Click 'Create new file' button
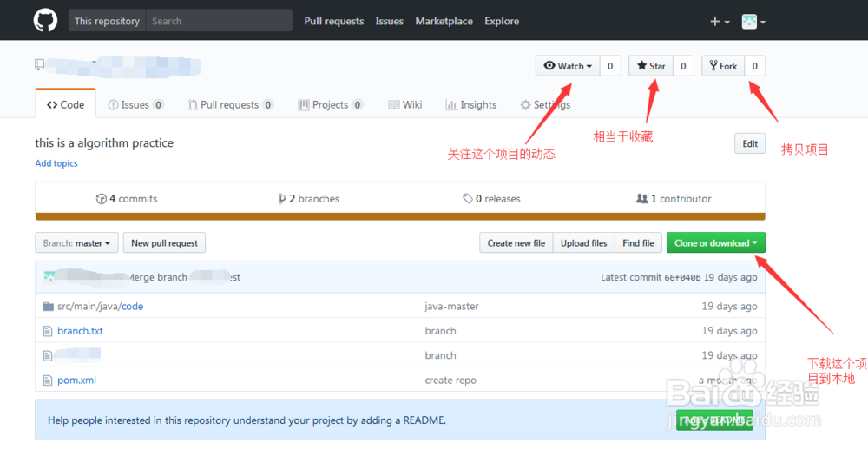The height and width of the screenshot is (450, 868). coord(516,242)
